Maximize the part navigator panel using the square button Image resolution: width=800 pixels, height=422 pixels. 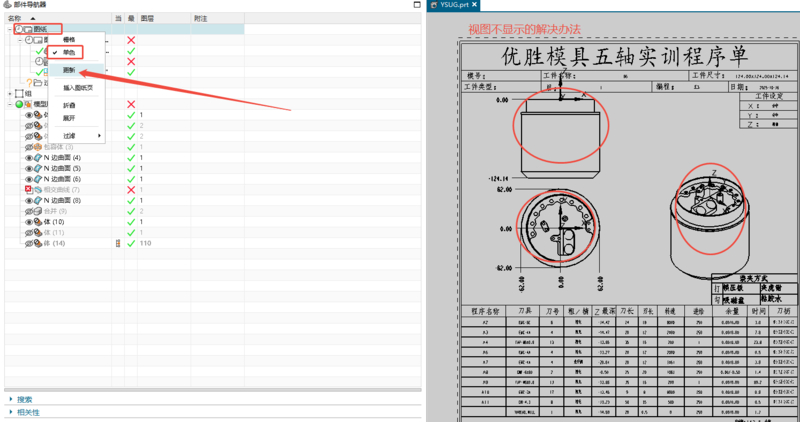[417, 5]
